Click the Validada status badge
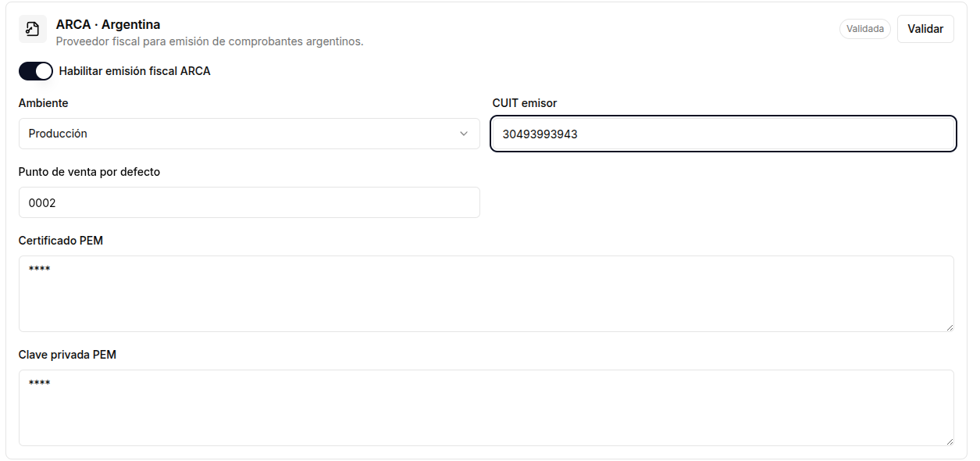980x461 pixels. [x=865, y=29]
